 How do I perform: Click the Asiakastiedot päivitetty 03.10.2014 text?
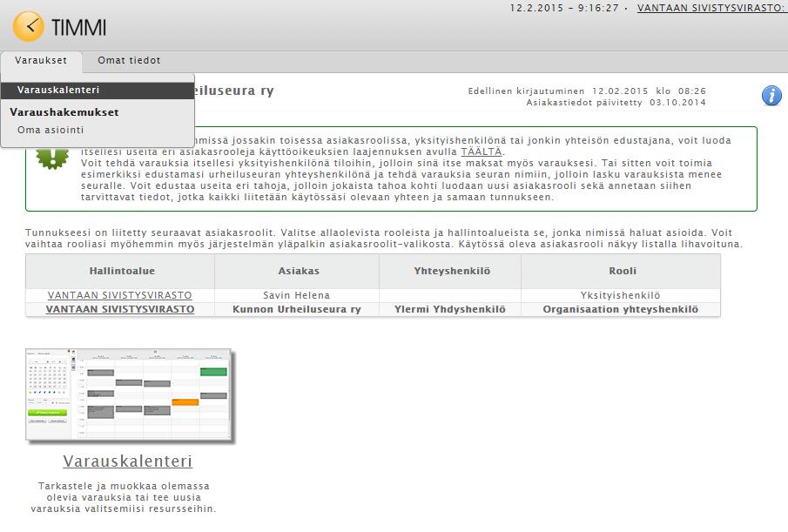pyautogui.click(x=616, y=103)
